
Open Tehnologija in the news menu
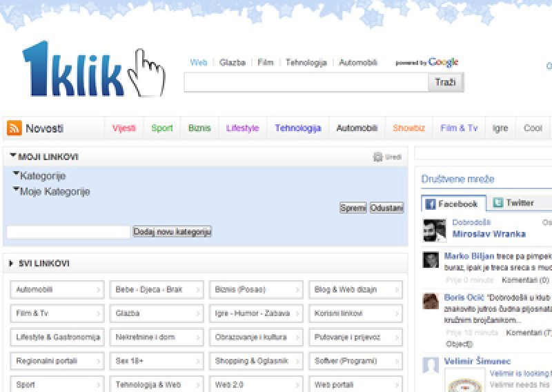click(298, 128)
